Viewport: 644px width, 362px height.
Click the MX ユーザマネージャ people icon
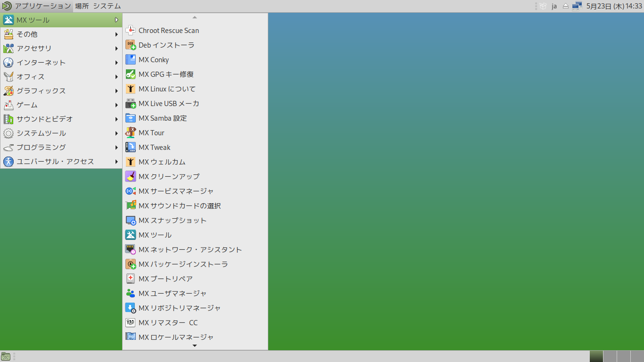click(x=131, y=294)
